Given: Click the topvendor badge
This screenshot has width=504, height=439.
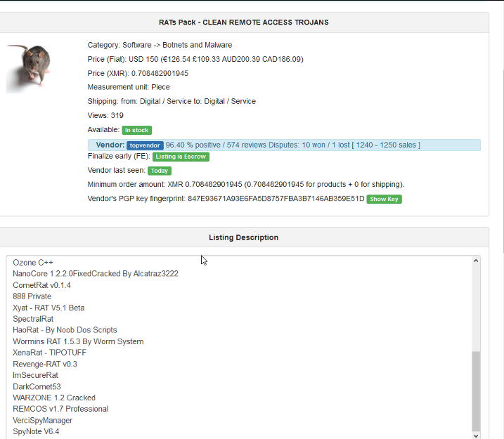Looking at the screenshot, I should coord(145,145).
